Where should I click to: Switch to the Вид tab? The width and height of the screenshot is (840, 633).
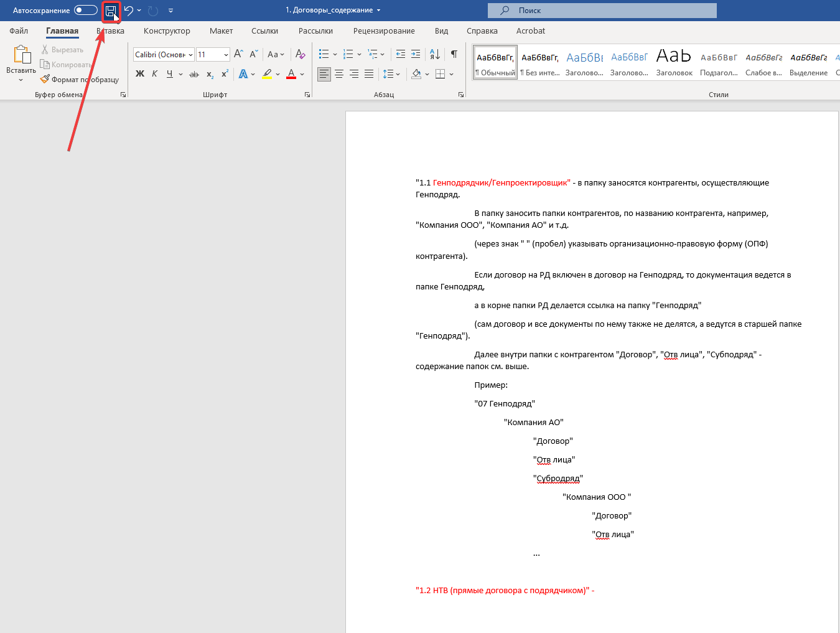click(x=441, y=30)
